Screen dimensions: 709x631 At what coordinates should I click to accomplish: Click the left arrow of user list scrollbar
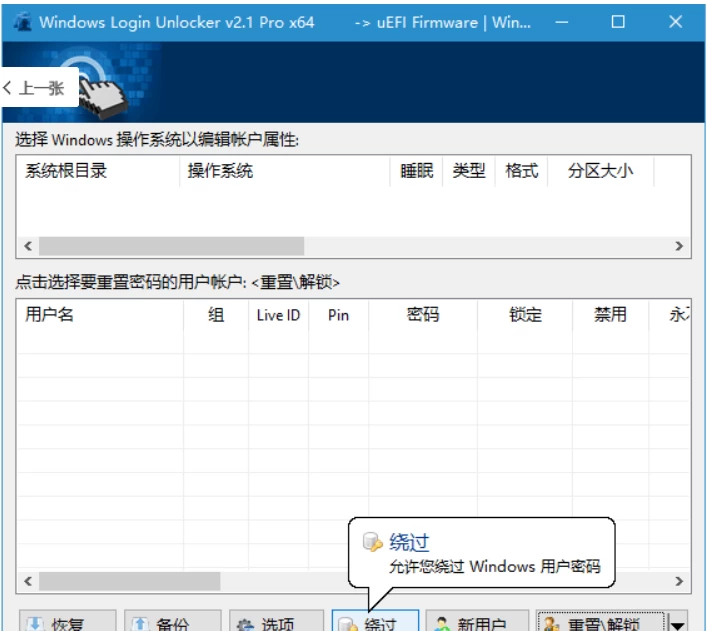[x=28, y=581]
